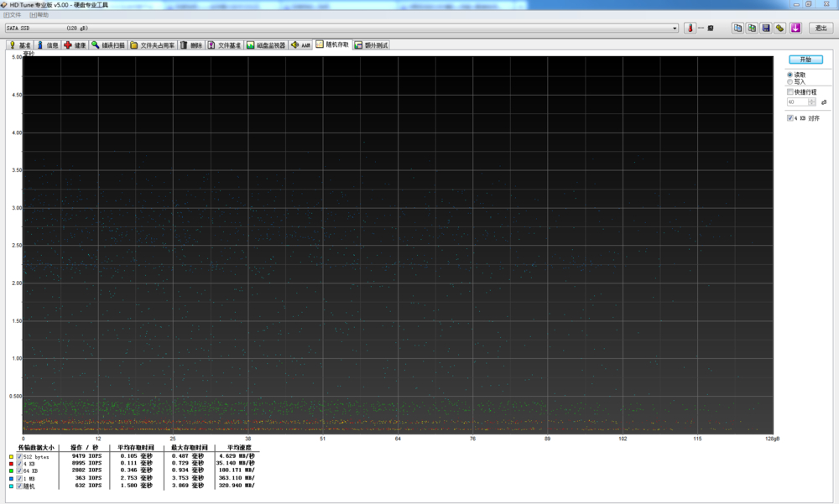Click the cyan 随机 color swatch
Image resolution: width=839 pixels, height=504 pixels.
coord(11,486)
